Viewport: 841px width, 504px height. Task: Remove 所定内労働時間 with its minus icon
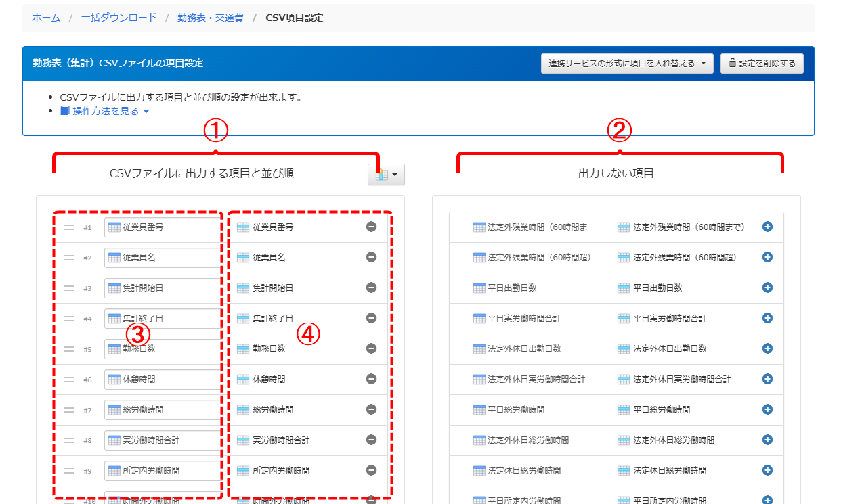pos(371,470)
